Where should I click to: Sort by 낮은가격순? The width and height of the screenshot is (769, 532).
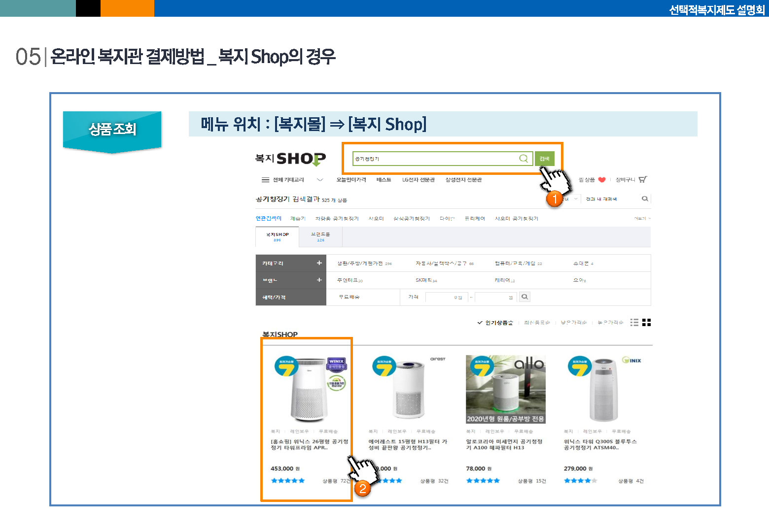click(574, 323)
